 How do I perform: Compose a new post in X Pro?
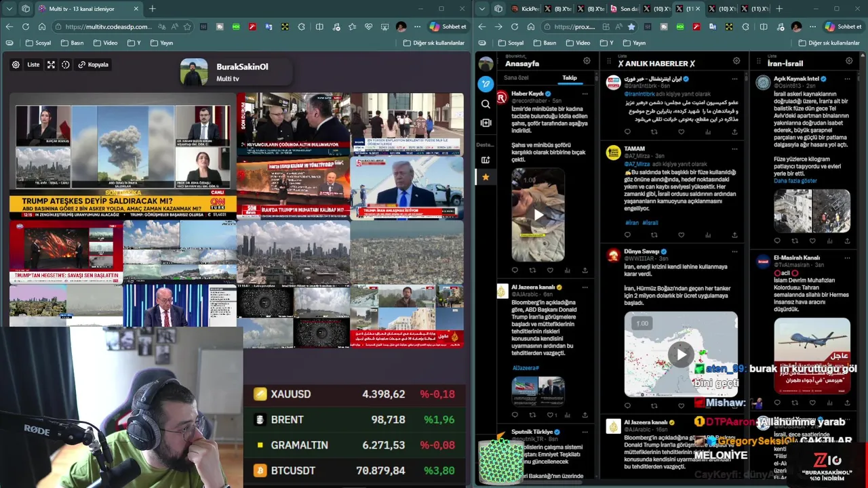pos(486,83)
